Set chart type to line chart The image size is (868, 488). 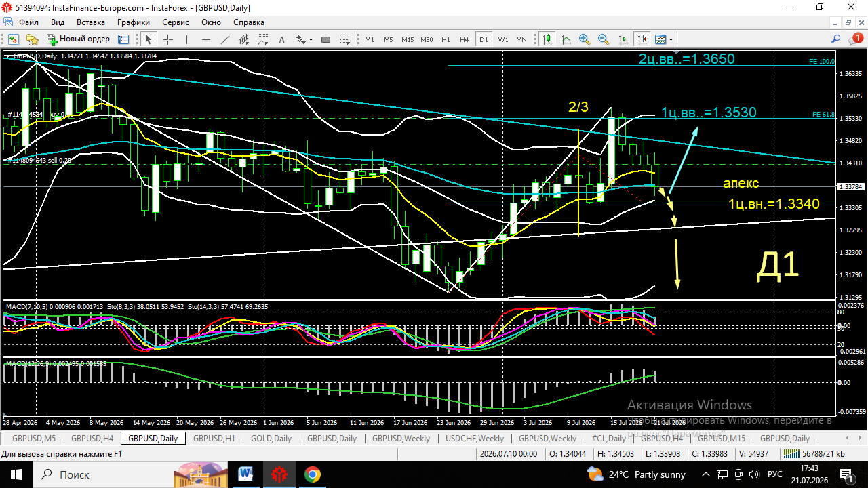[566, 39]
